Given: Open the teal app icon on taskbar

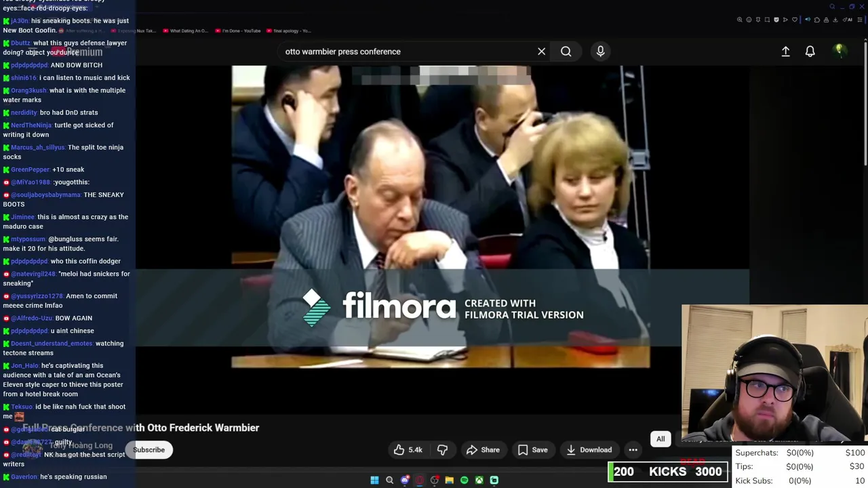Looking at the screenshot, I should (494, 480).
